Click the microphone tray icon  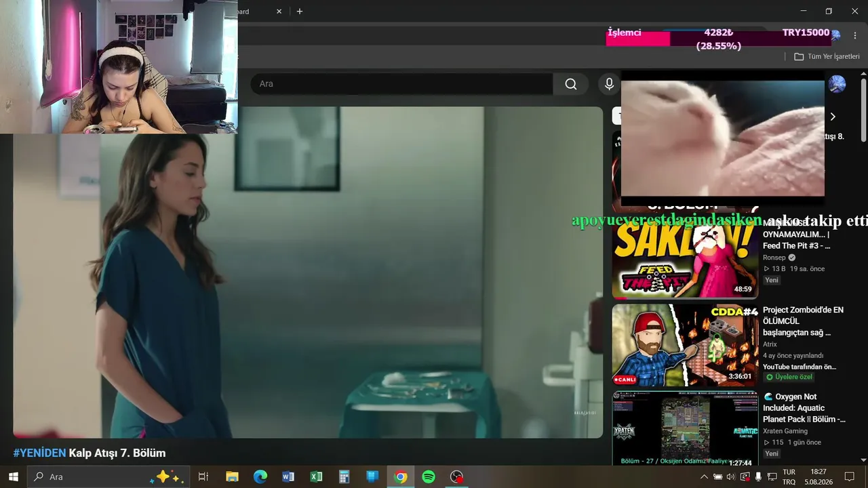[x=758, y=477]
